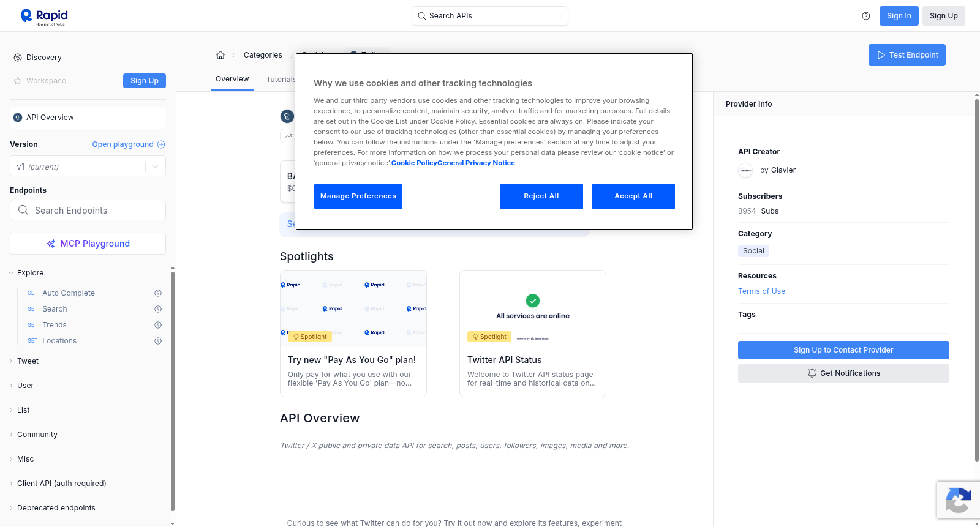The width and height of the screenshot is (980, 527).
Task: Select the Trends GET endpoint
Action: click(x=55, y=325)
